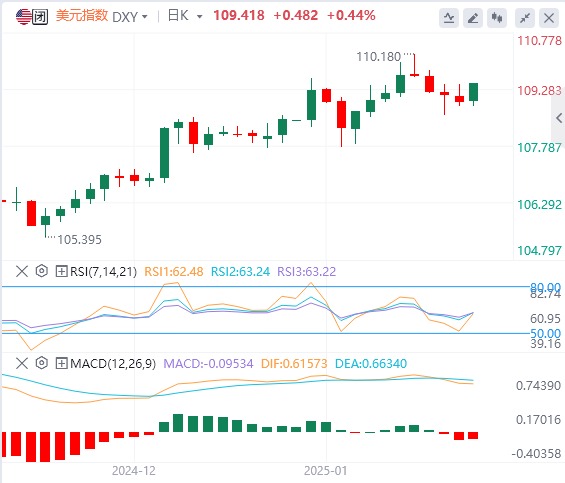This screenshot has height=483, width=565.
Task: Click the RSI(7,14,21) label
Action: 103,271
